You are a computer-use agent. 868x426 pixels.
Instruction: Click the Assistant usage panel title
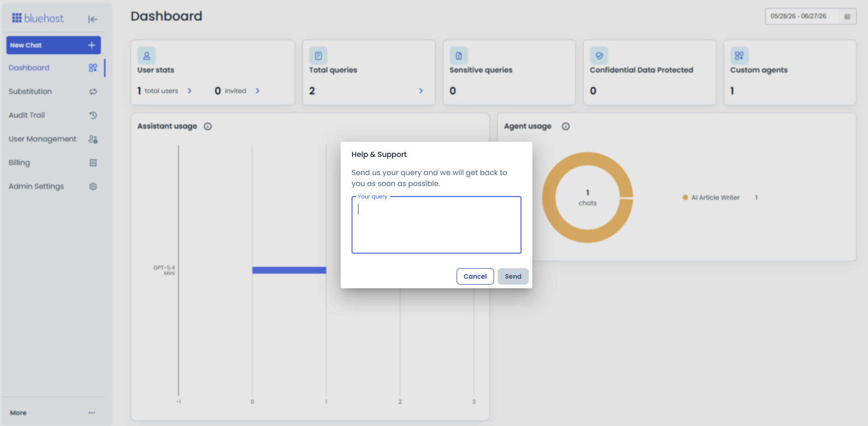click(167, 126)
